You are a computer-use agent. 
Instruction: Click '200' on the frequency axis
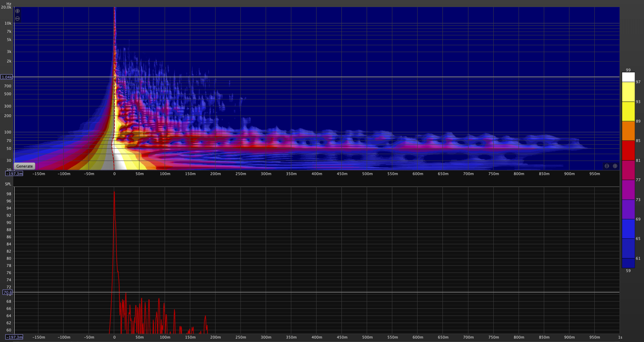tap(8, 116)
